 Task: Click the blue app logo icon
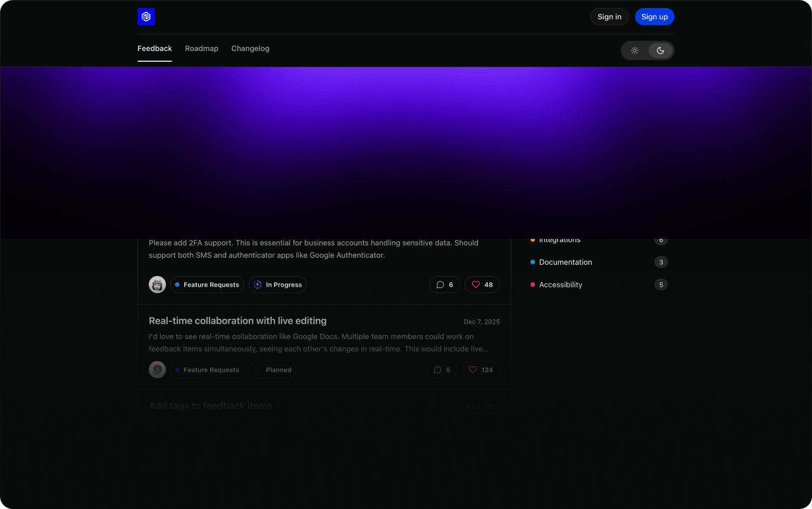[146, 17]
